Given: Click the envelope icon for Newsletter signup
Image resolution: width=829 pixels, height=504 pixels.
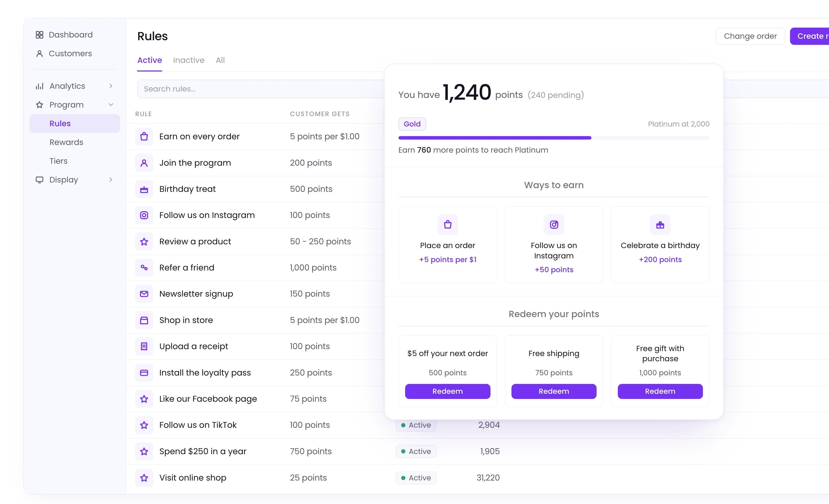Looking at the screenshot, I should pyautogui.click(x=144, y=294).
